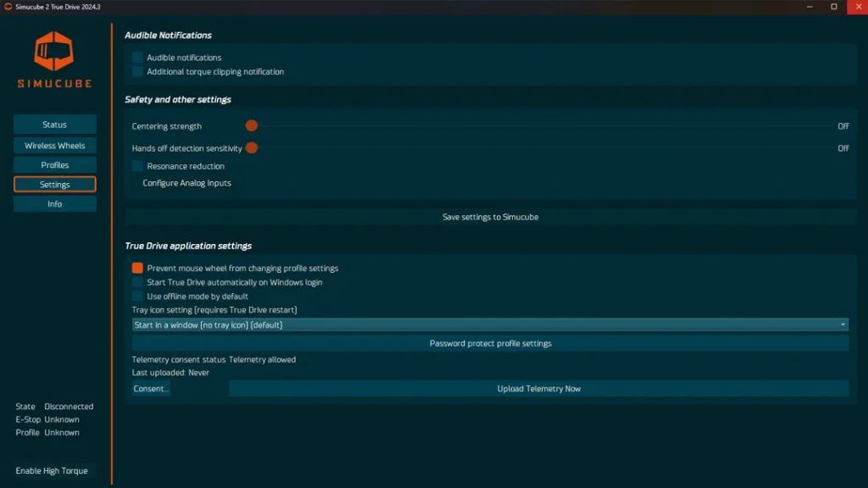Enable additional torque clipping notification
868x488 pixels.
coord(137,71)
